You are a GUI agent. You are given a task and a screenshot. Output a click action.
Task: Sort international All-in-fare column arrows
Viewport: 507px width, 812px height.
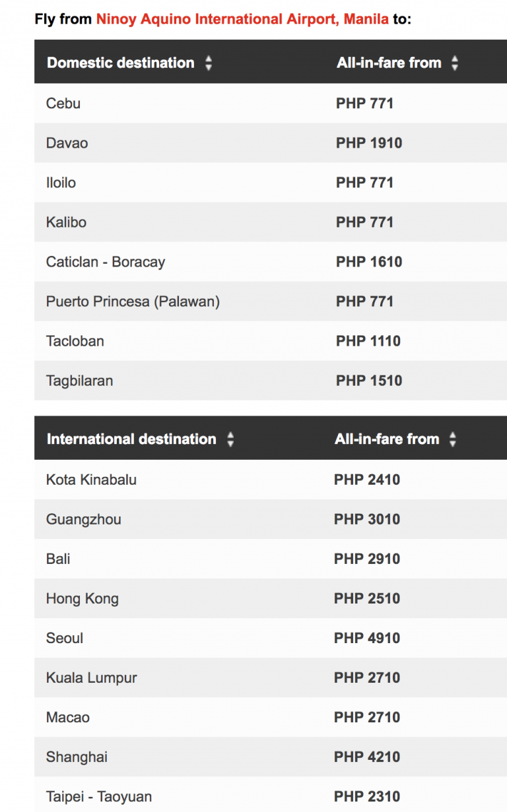[452, 439]
